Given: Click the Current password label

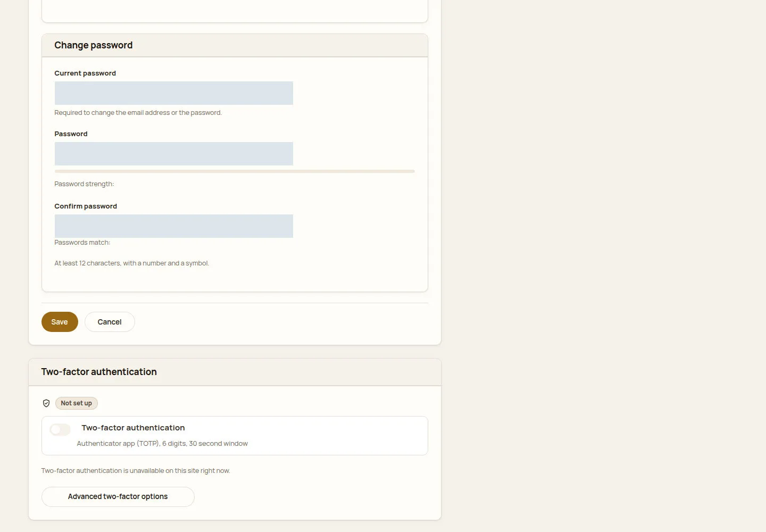Looking at the screenshot, I should [x=85, y=73].
